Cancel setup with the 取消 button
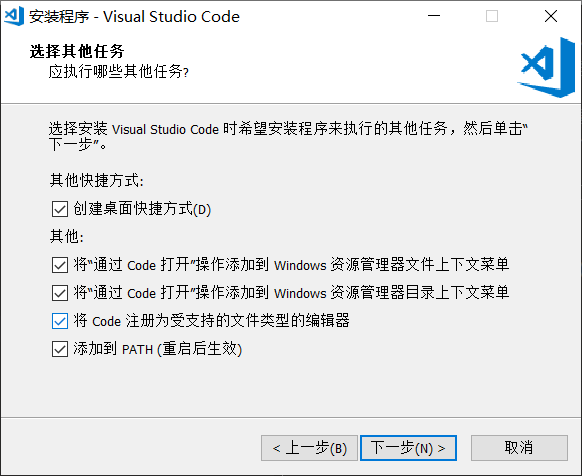Screen dimensions: 582x476 coord(519,448)
